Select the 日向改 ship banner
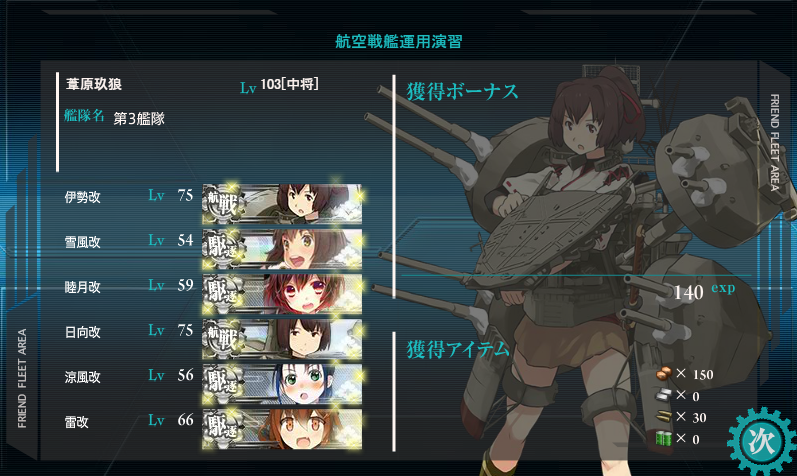 (x=282, y=339)
